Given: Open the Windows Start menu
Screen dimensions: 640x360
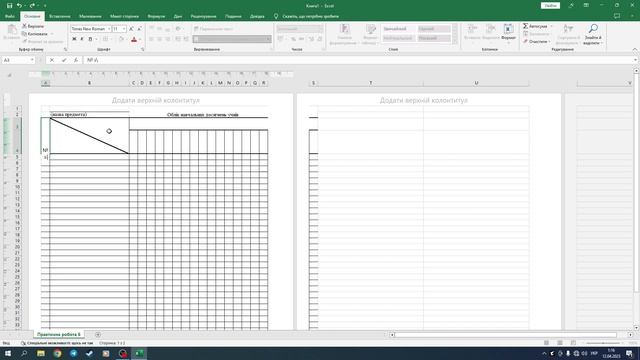Looking at the screenshot, I should point(8,353).
